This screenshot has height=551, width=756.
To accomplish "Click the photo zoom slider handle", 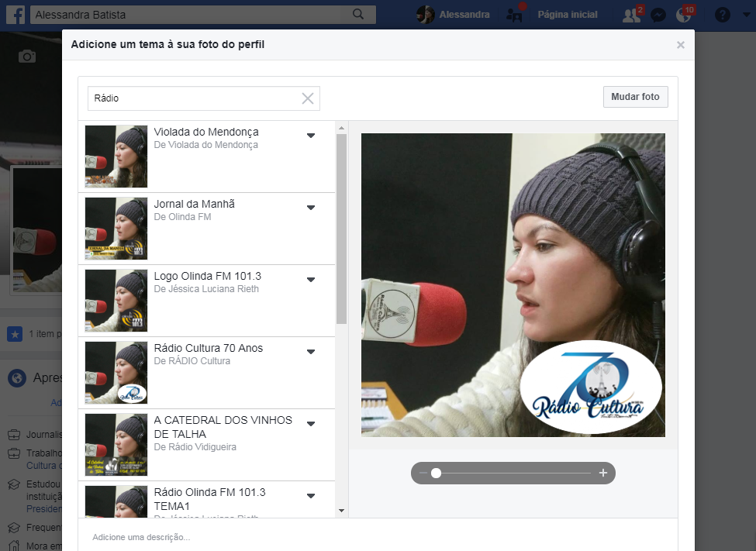I will 437,473.
